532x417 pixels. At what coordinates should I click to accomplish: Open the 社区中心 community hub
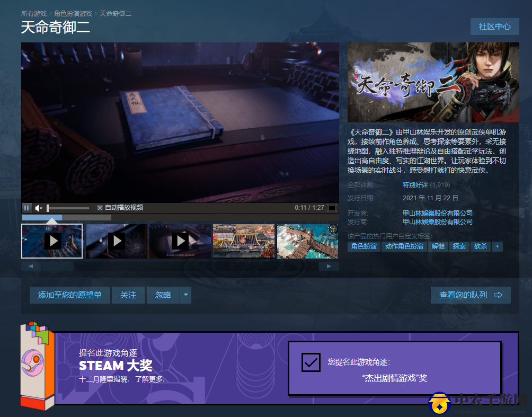[495, 26]
